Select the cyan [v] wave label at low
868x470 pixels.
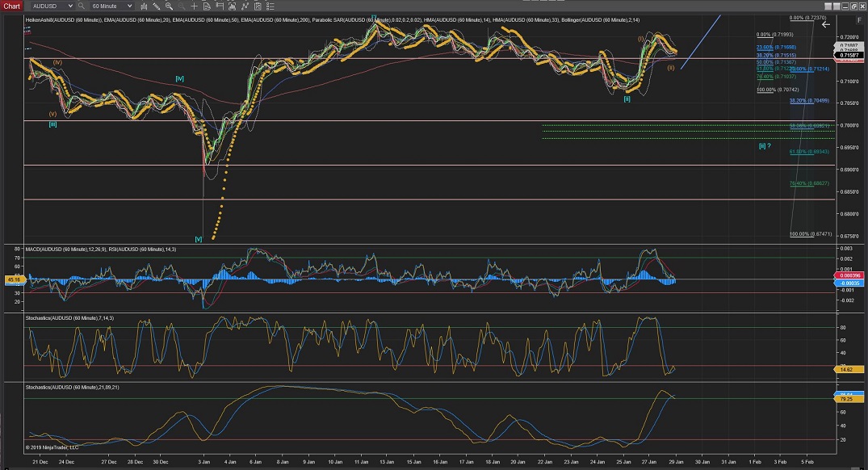click(198, 239)
